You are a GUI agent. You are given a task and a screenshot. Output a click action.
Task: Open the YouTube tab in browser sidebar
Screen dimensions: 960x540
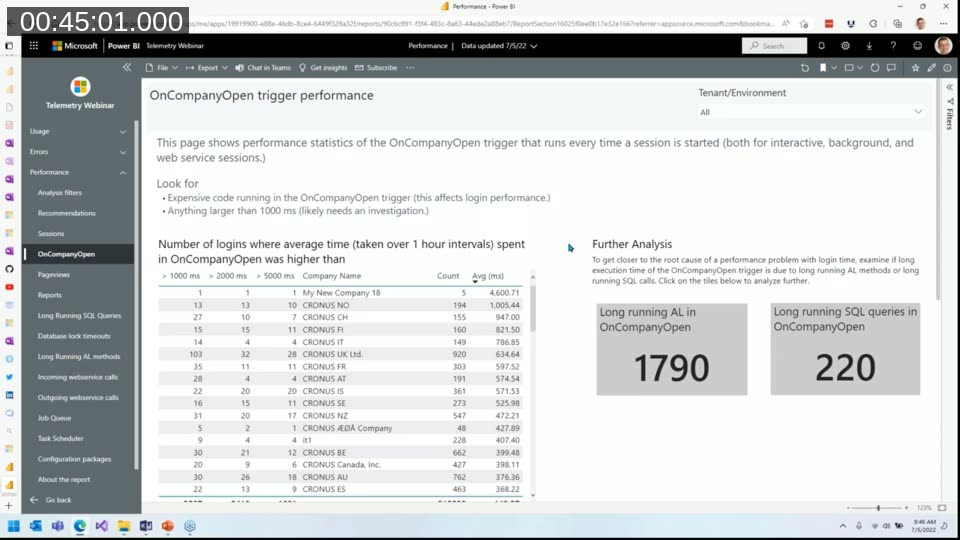[9, 287]
